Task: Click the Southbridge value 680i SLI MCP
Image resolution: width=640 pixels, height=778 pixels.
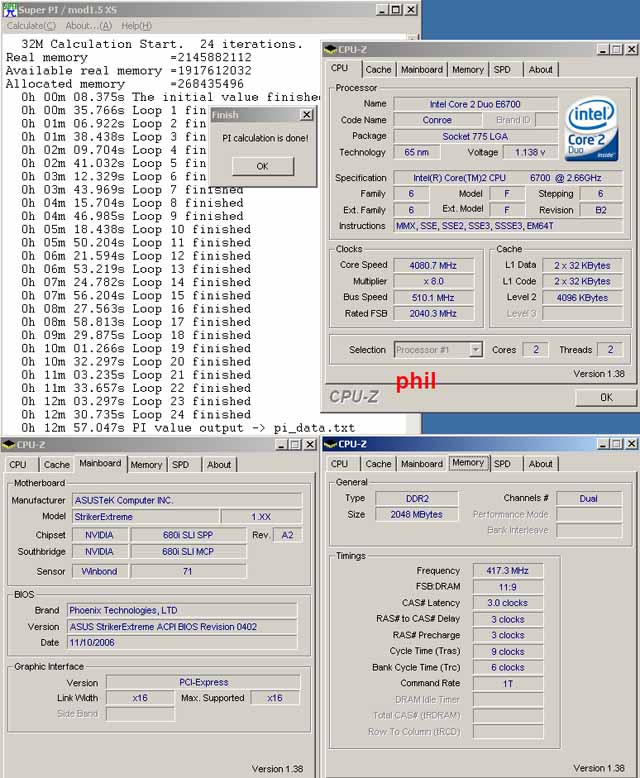Action: coord(188,552)
